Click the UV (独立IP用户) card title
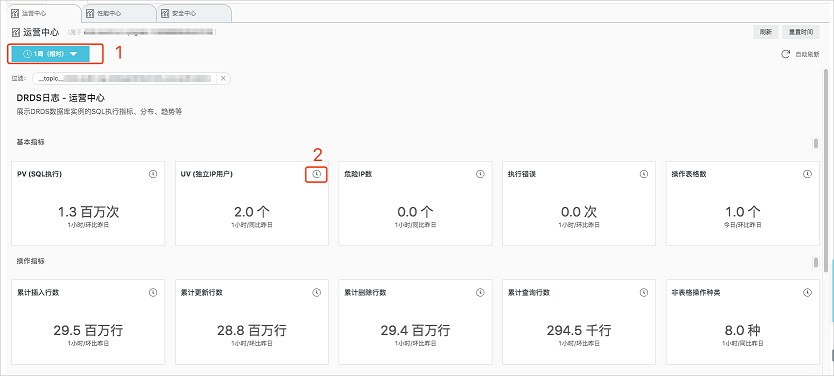 click(x=207, y=174)
